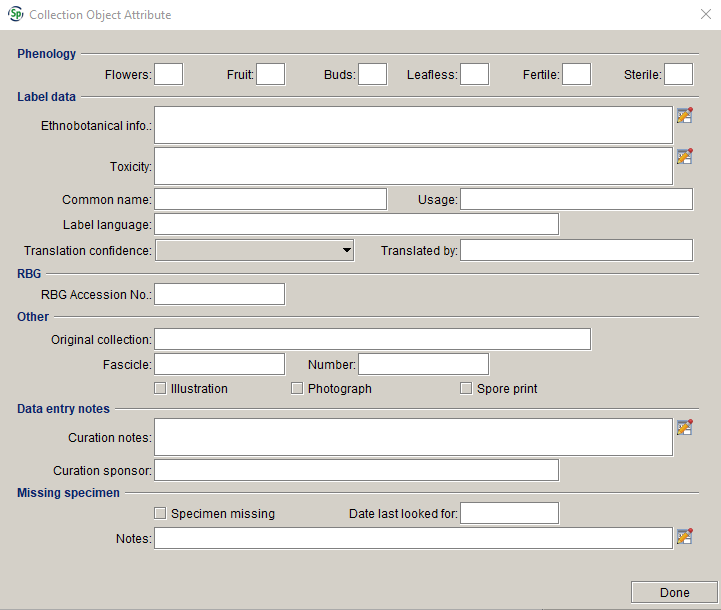Screen dimensions: 721x610
Task: Enable the Spore print checkbox
Action: 466,388
